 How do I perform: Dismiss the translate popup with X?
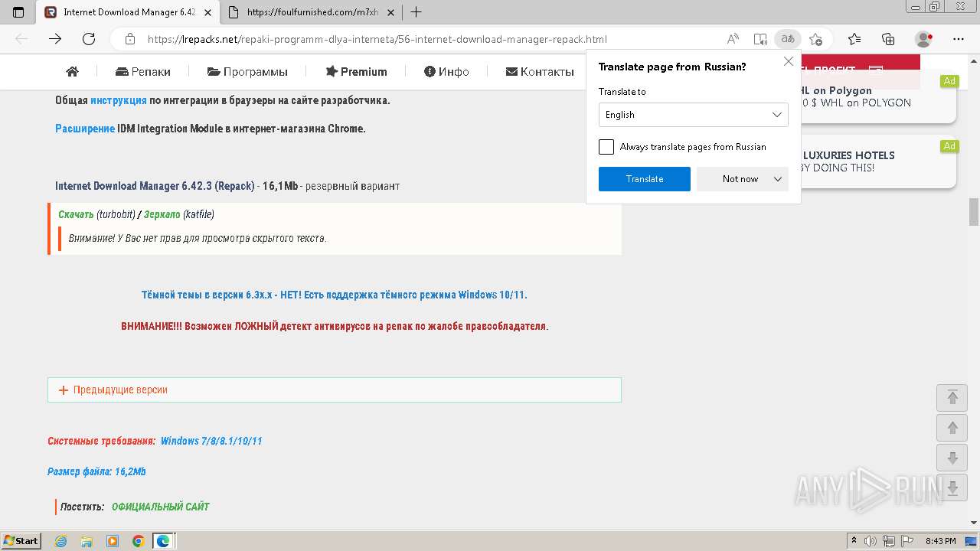(789, 61)
